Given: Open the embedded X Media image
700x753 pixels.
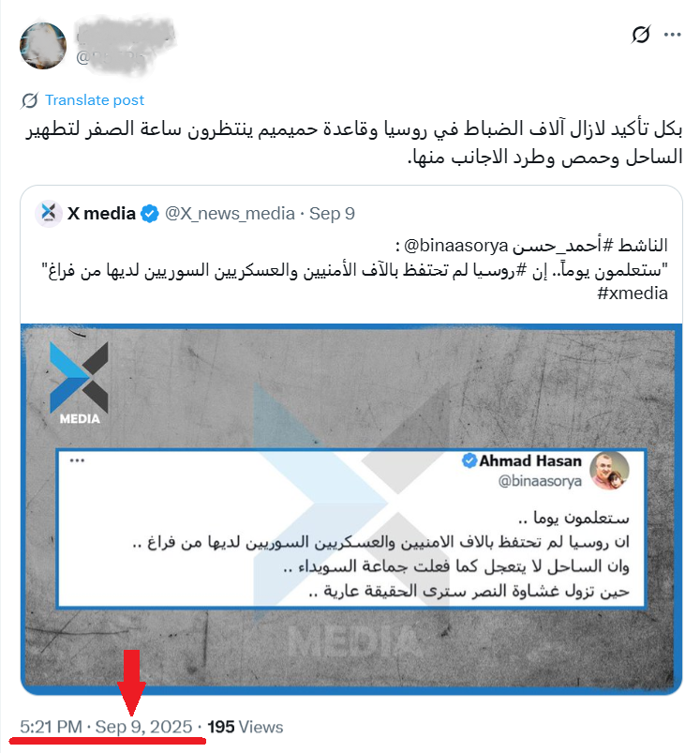Looking at the screenshot, I should point(351,509).
